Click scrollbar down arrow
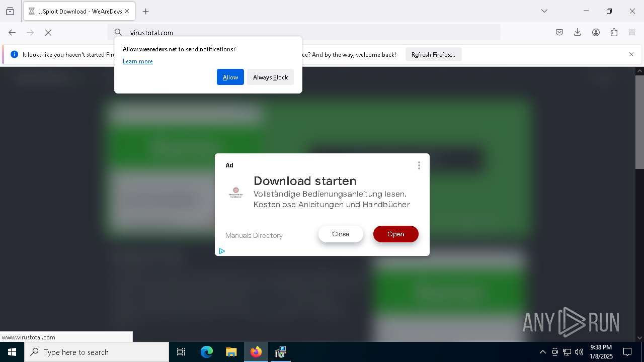 (x=639, y=337)
